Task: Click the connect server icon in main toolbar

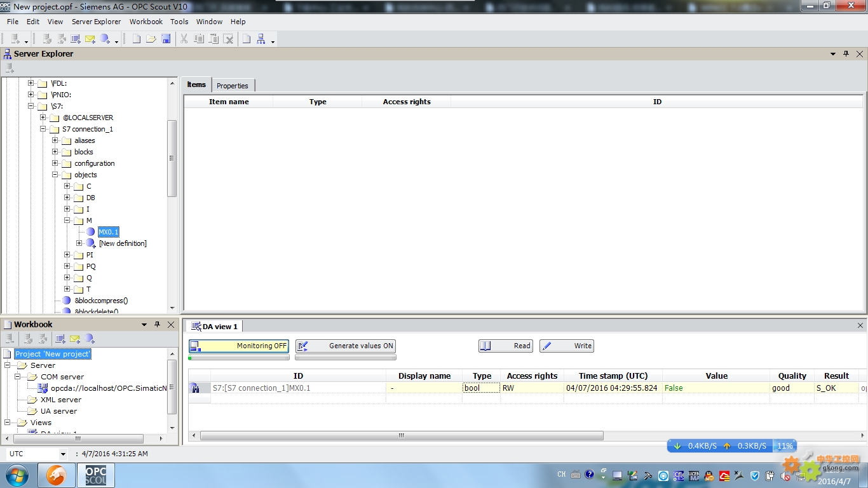Action: click(x=47, y=39)
